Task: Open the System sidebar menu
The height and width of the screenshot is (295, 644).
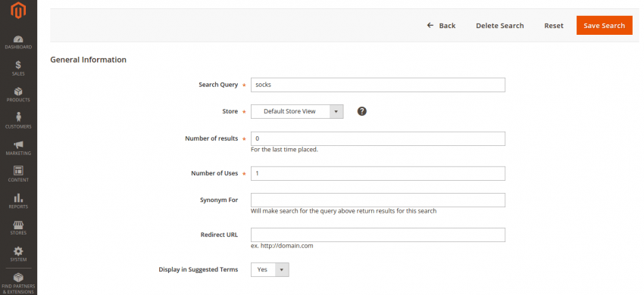Action: coord(18,254)
